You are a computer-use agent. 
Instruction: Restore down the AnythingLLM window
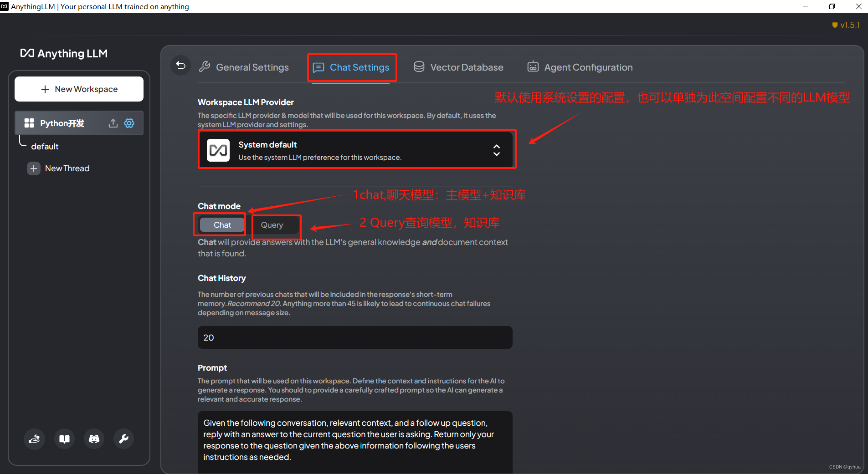(x=832, y=6)
